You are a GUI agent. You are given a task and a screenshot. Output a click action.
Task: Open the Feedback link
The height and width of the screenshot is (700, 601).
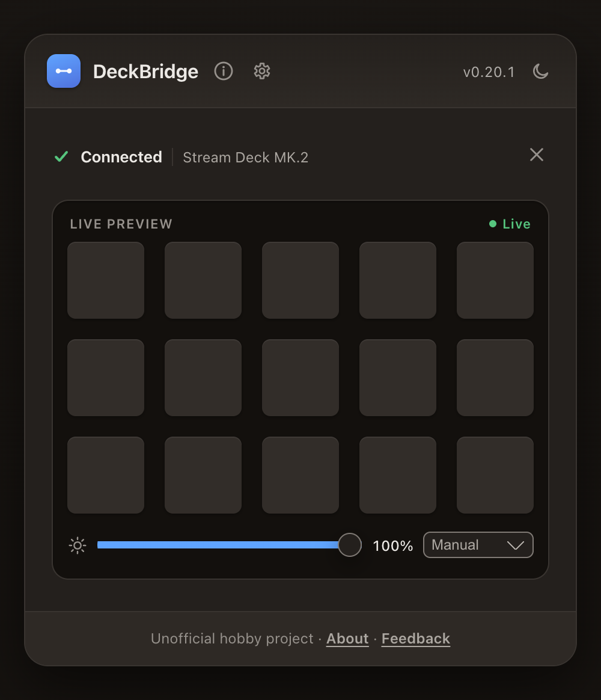(416, 639)
